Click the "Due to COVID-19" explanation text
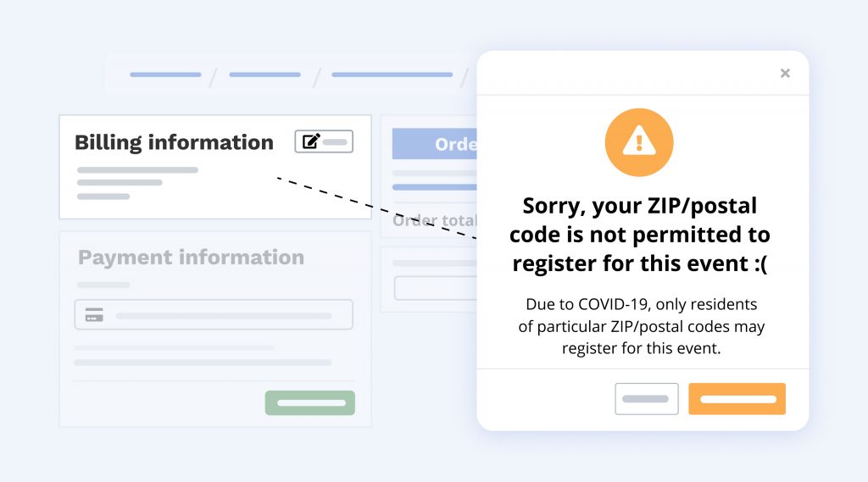868x482 pixels. point(641,326)
